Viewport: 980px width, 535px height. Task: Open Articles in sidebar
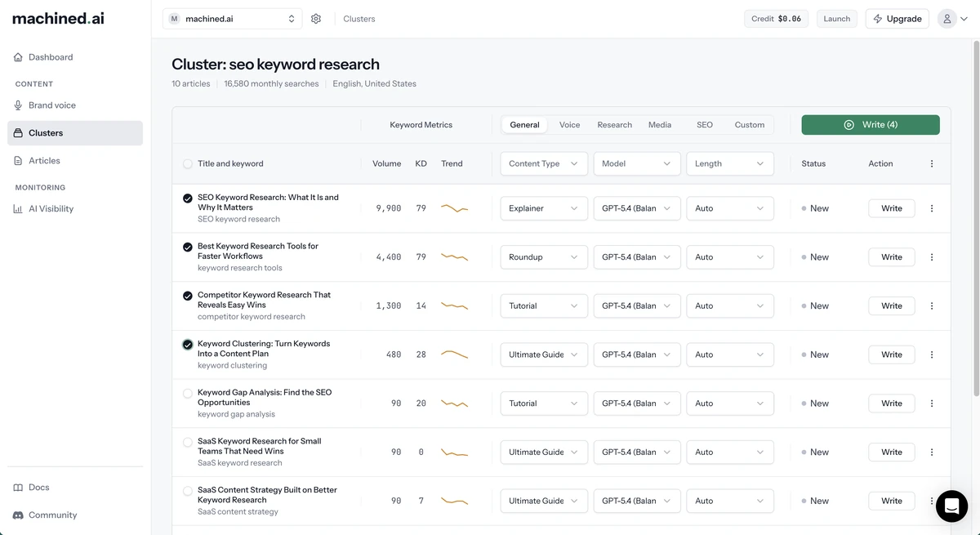(75, 161)
